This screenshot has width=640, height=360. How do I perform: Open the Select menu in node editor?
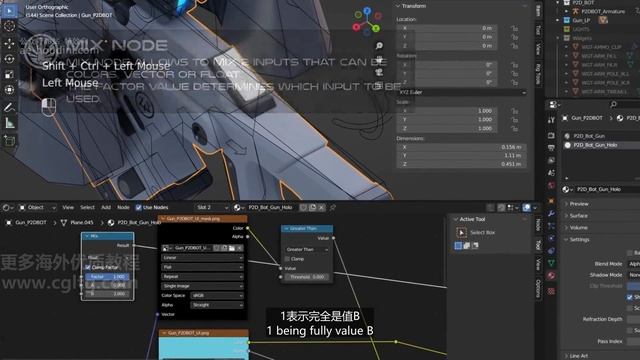coord(87,207)
